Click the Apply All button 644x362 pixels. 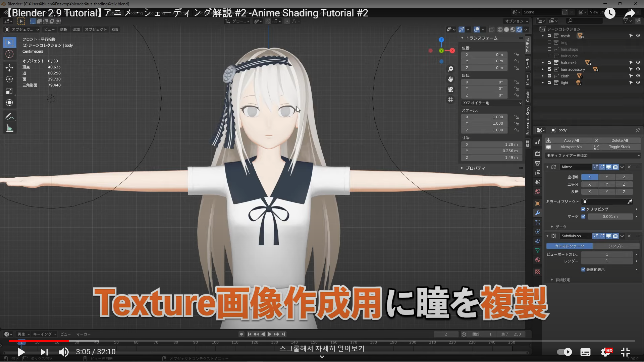pyautogui.click(x=571, y=140)
